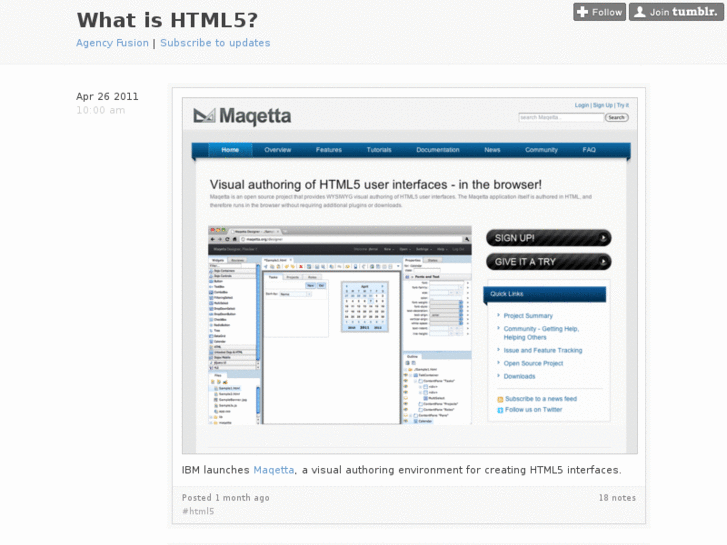Click the SIGN UP! black button
Screen dimensions: 727x545
tap(548, 238)
